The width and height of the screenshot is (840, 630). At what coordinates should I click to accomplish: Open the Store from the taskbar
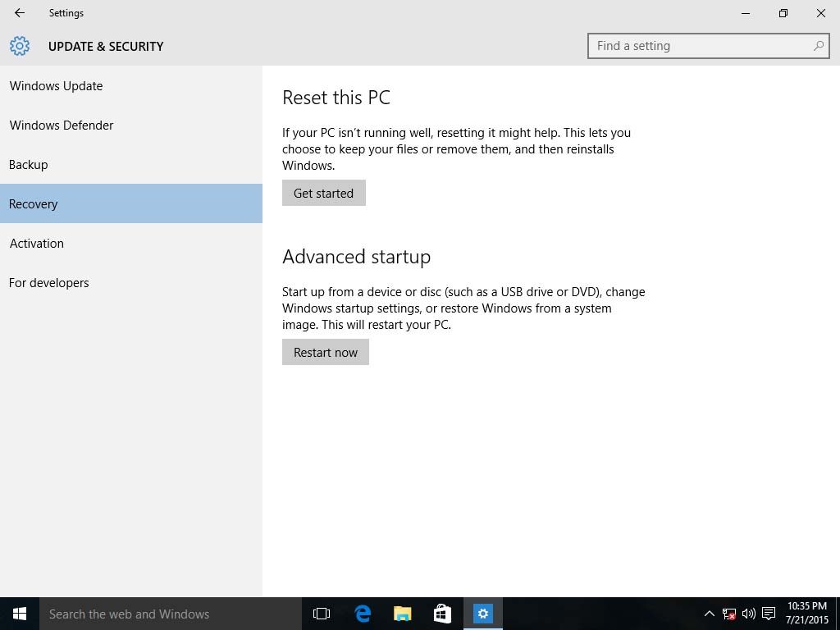point(442,614)
